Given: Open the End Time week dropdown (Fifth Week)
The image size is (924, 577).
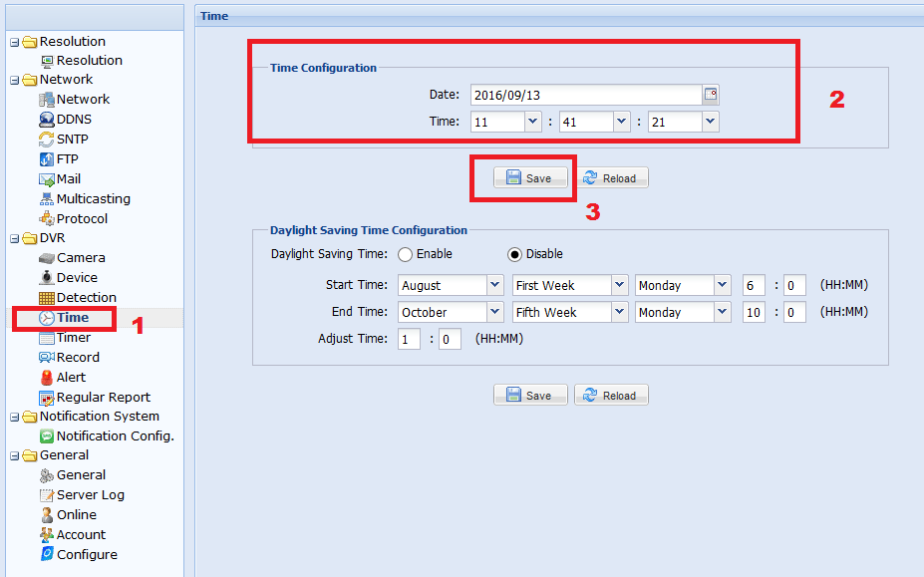Looking at the screenshot, I should [569, 312].
